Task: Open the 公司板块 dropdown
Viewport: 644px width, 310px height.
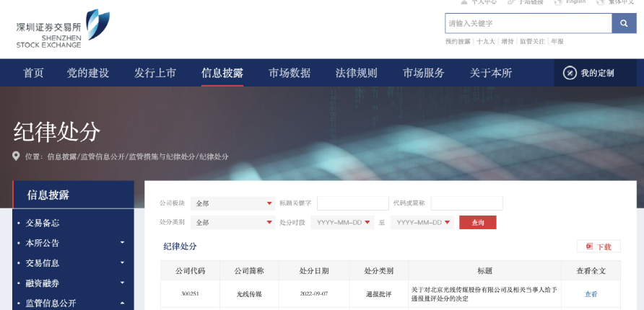Action: click(x=233, y=203)
